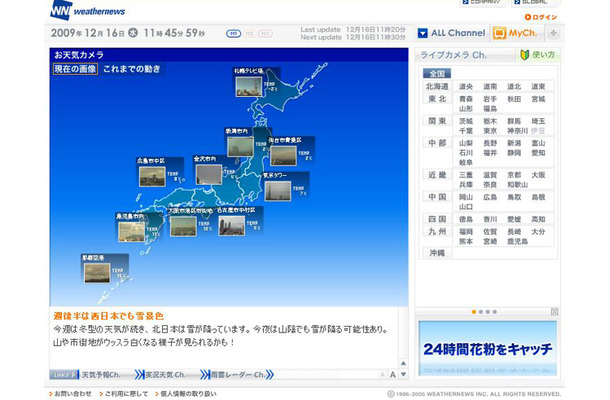
Task: Choose the small A font size
Action: click(x=382, y=375)
